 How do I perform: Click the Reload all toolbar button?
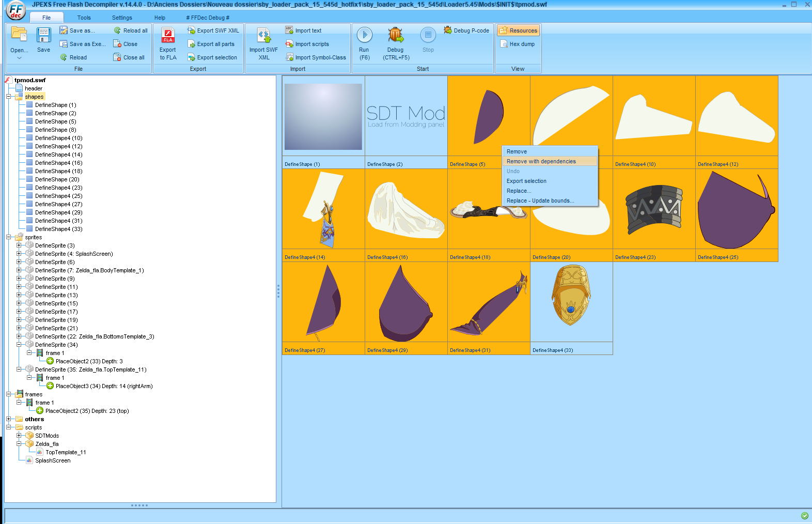pos(131,30)
